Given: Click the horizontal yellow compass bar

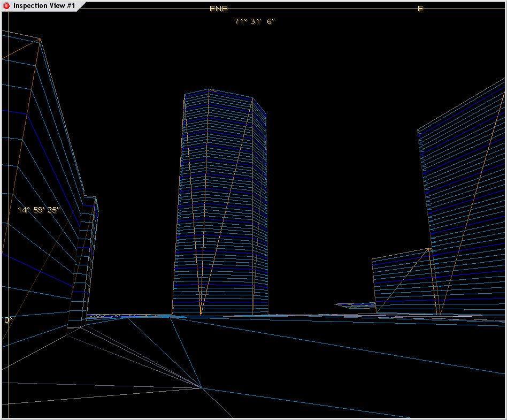Looking at the screenshot, I should [321, 9].
